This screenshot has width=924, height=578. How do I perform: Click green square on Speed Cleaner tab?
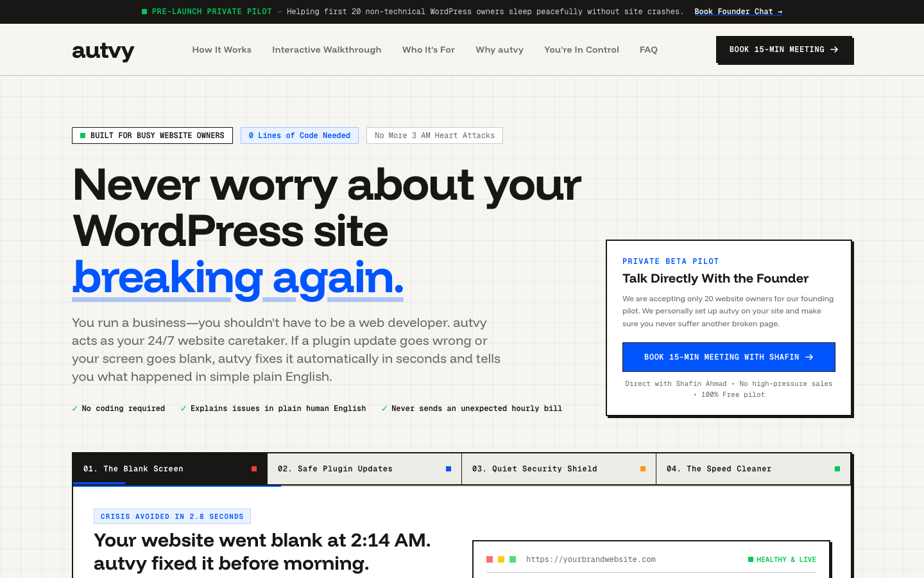pos(837,469)
